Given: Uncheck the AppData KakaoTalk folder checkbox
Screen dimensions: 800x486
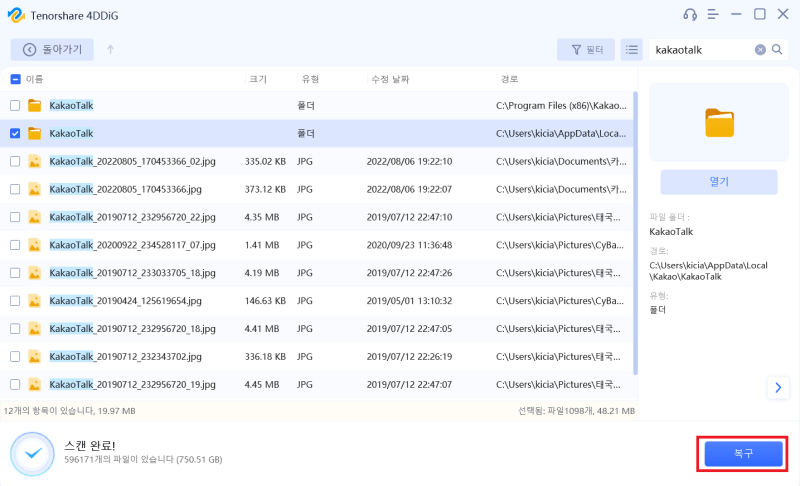Looking at the screenshot, I should [x=15, y=134].
